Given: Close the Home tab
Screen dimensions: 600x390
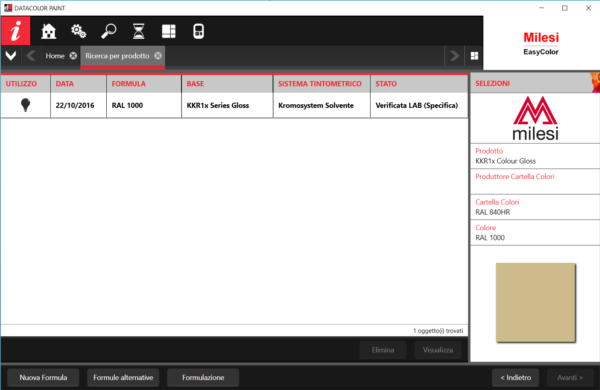Looking at the screenshot, I should (73, 56).
